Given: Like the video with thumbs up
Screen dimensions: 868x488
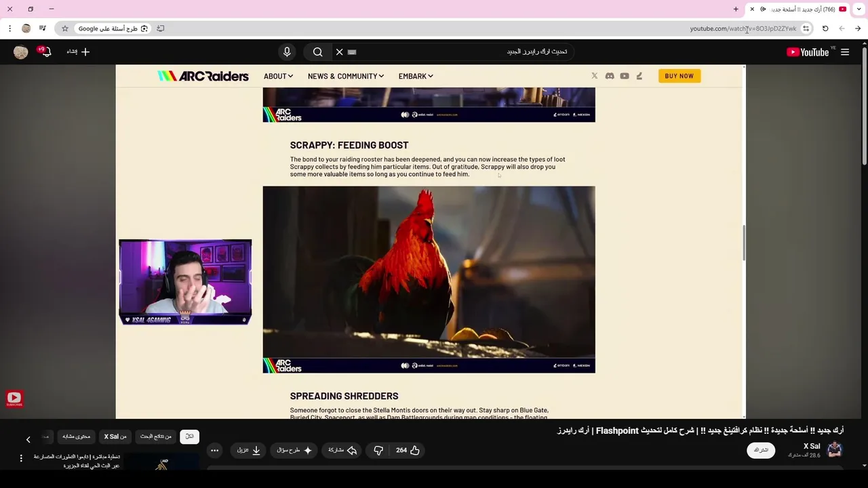Looking at the screenshot, I should pyautogui.click(x=409, y=450).
